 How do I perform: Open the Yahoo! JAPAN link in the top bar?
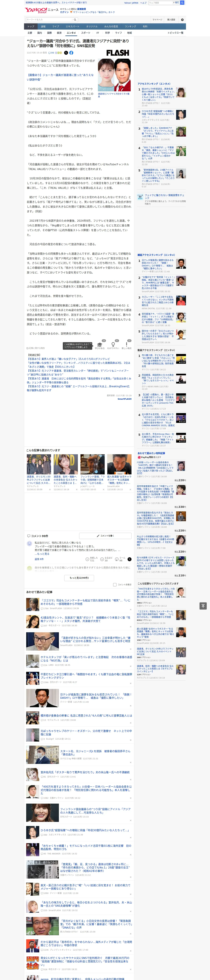tap(131, 3)
